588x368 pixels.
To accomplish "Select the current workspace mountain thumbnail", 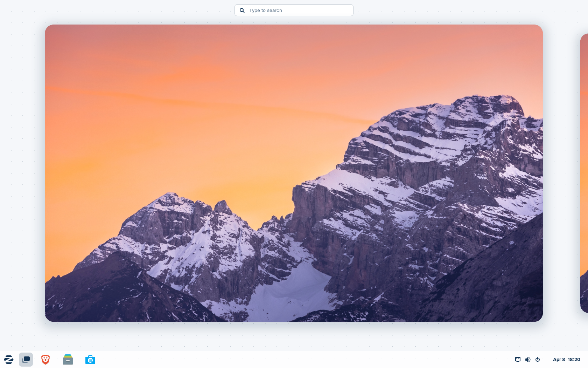I will click(x=294, y=173).
